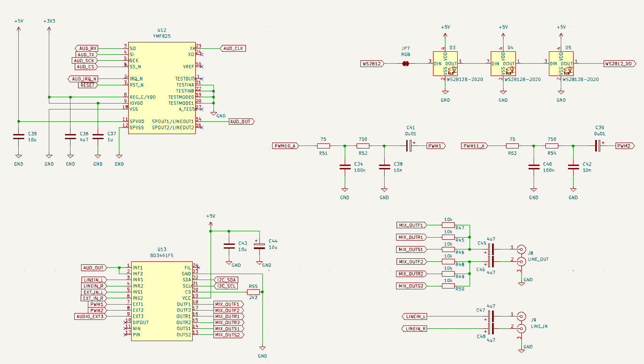The image size is (644, 364).
Task: Select the C34 100n capacitor symbol
Action: (x=345, y=167)
